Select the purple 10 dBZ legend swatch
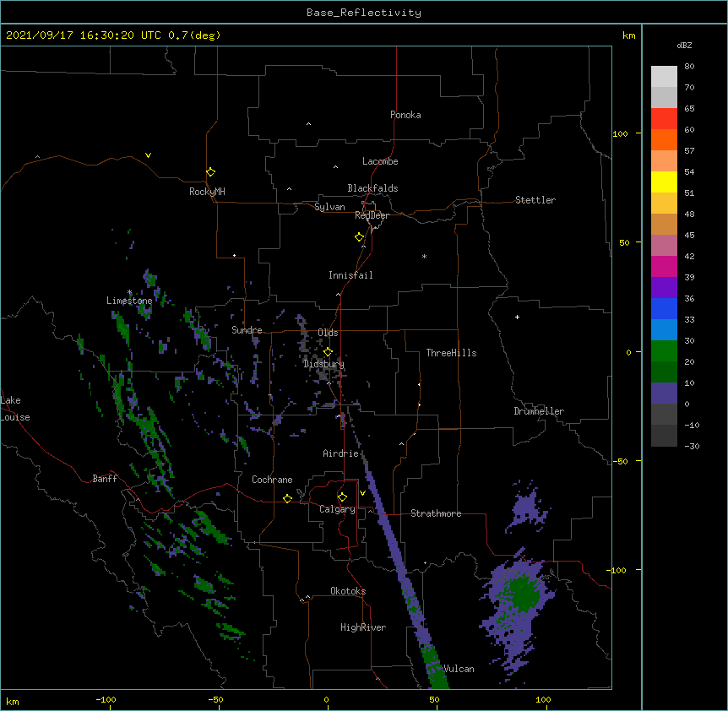 (664, 393)
